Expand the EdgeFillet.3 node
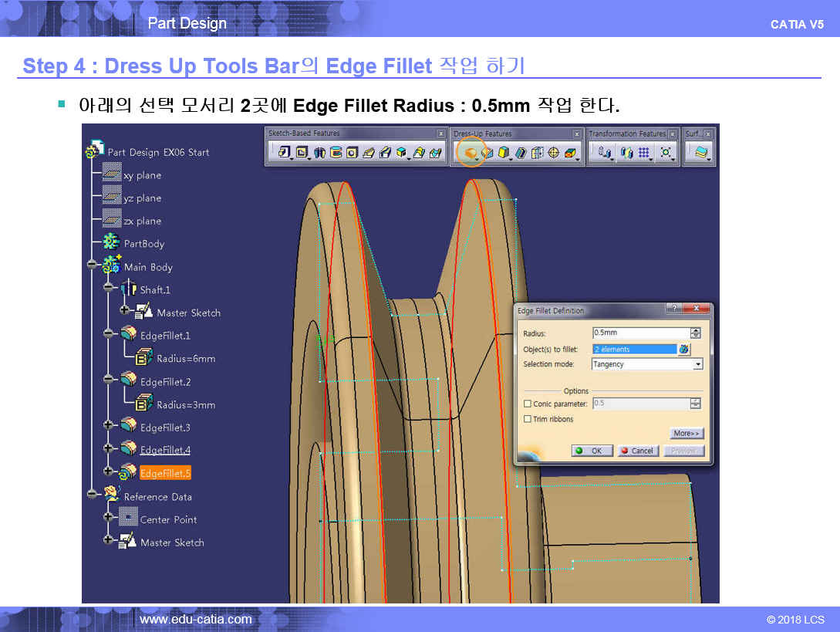This screenshot has height=632, width=840. tap(108, 424)
